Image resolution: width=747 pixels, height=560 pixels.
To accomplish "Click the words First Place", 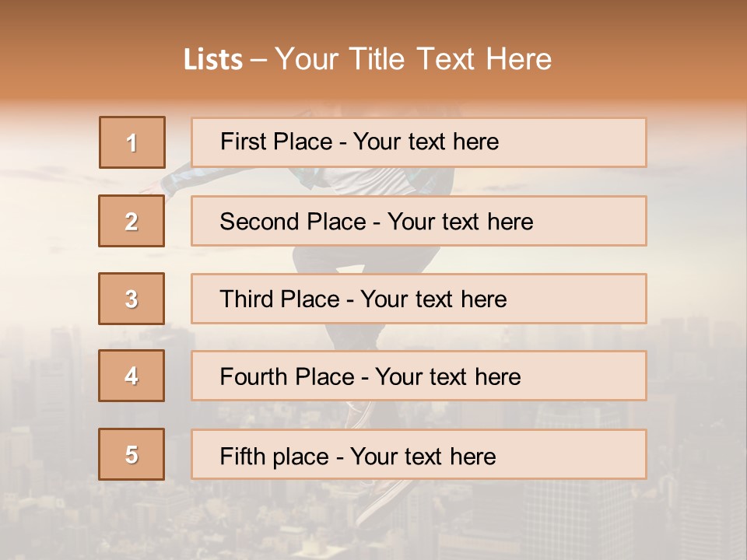I will [x=276, y=142].
